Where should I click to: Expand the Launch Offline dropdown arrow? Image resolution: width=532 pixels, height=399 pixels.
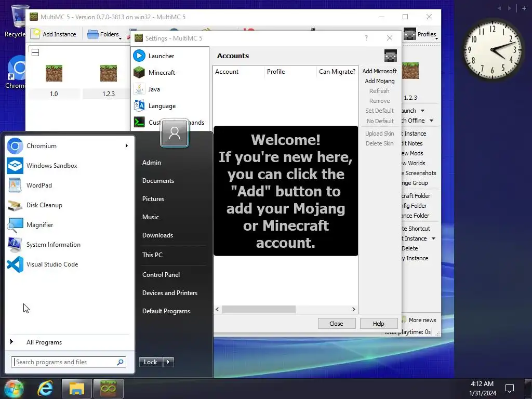pos(431,121)
